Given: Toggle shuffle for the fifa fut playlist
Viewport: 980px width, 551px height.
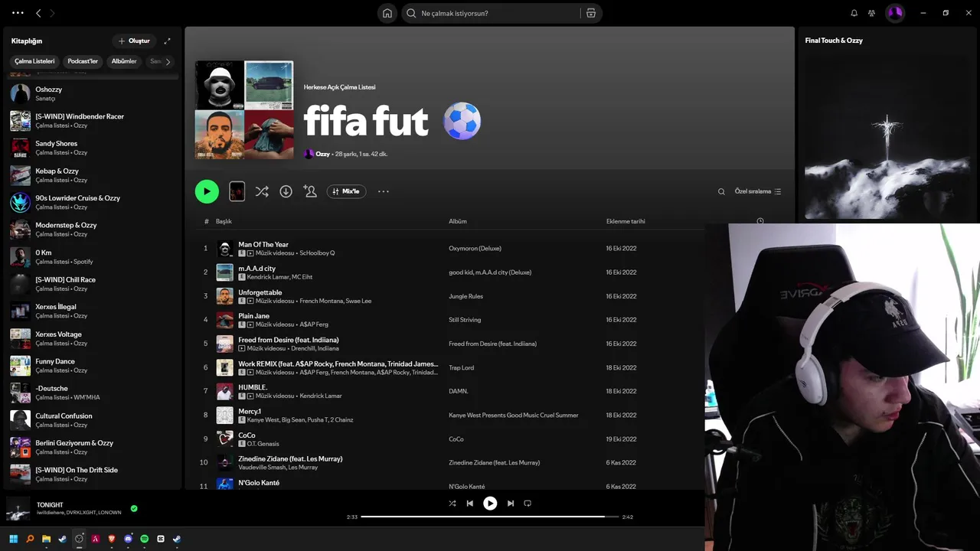Looking at the screenshot, I should [x=262, y=191].
